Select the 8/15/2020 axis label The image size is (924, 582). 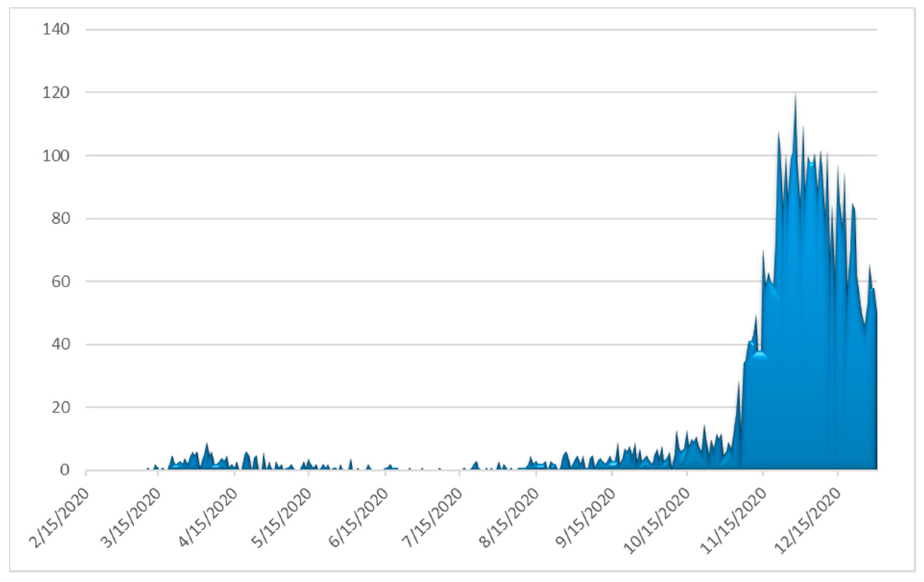click(x=509, y=518)
